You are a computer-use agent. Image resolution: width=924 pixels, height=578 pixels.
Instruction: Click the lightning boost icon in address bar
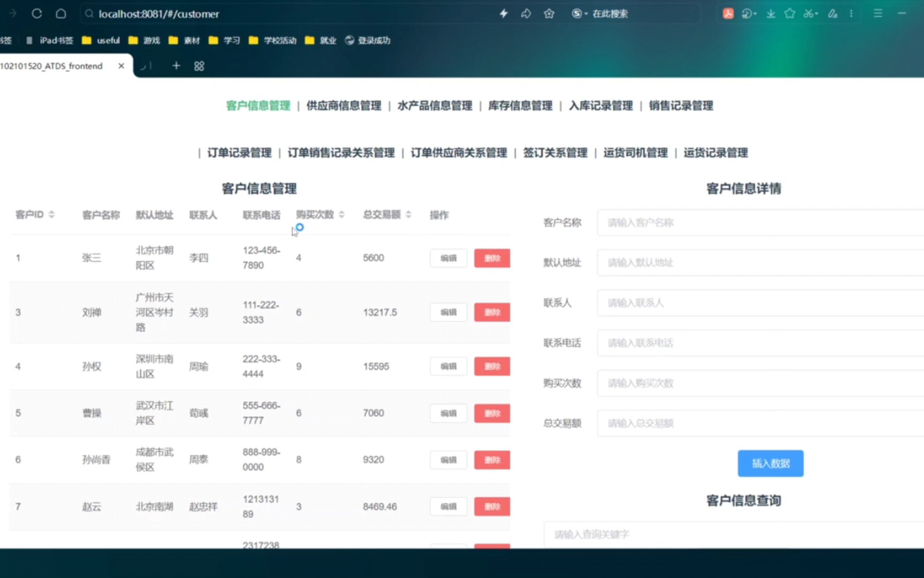503,13
